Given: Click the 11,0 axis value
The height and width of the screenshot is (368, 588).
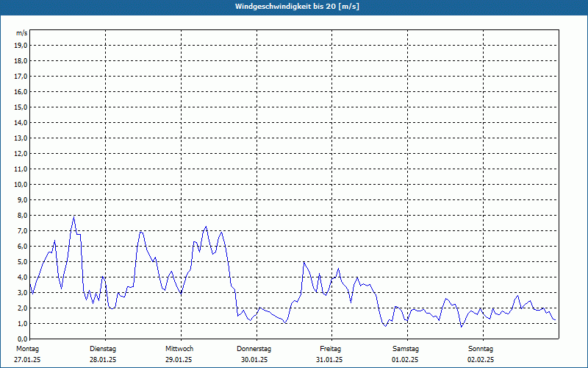Looking at the screenshot, I should 21,169.
